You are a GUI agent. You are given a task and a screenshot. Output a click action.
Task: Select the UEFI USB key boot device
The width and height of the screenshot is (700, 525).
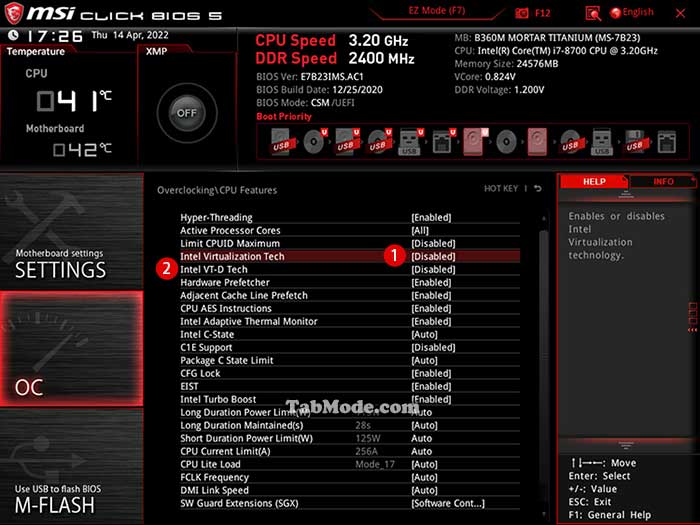(x=411, y=142)
